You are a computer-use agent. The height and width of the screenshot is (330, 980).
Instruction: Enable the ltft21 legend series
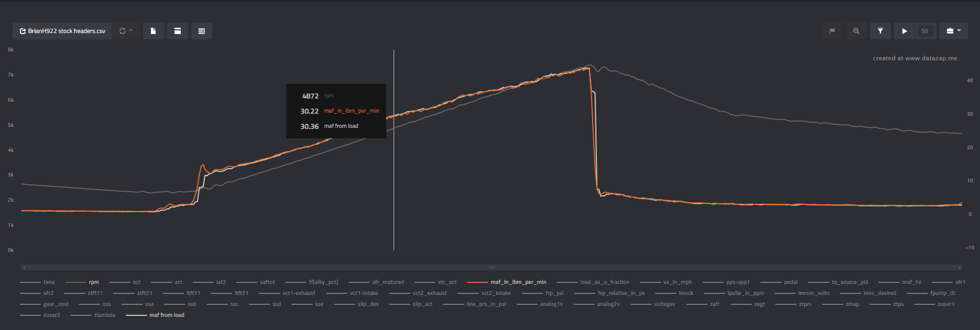click(230, 293)
